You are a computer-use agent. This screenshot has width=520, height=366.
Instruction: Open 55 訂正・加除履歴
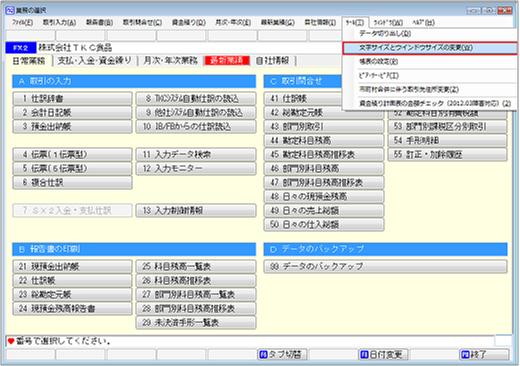point(448,155)
